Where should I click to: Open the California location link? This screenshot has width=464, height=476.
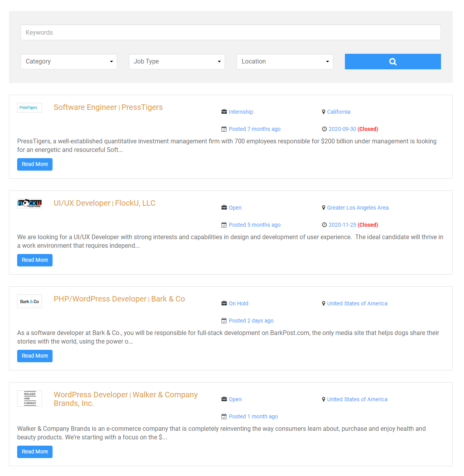[338, 112]
